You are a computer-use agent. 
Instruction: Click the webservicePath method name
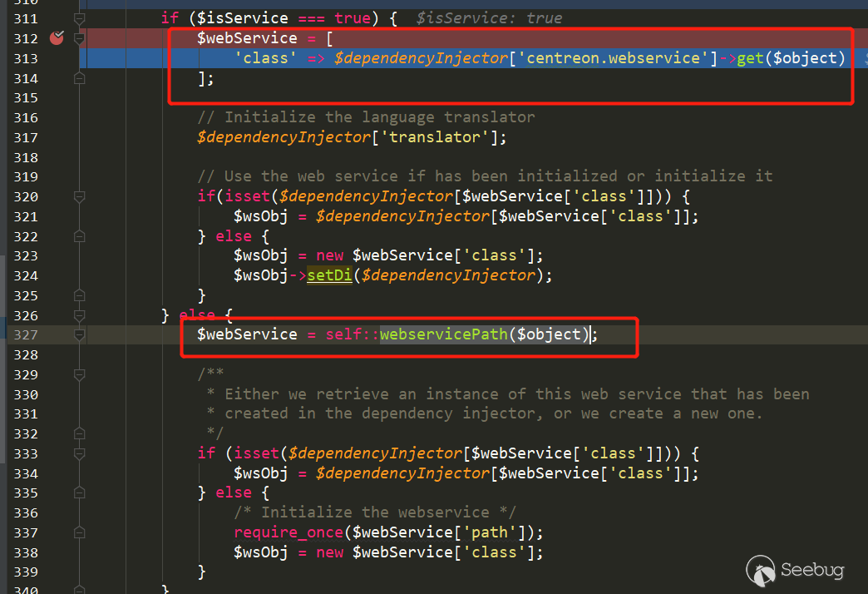click(444, 334)
